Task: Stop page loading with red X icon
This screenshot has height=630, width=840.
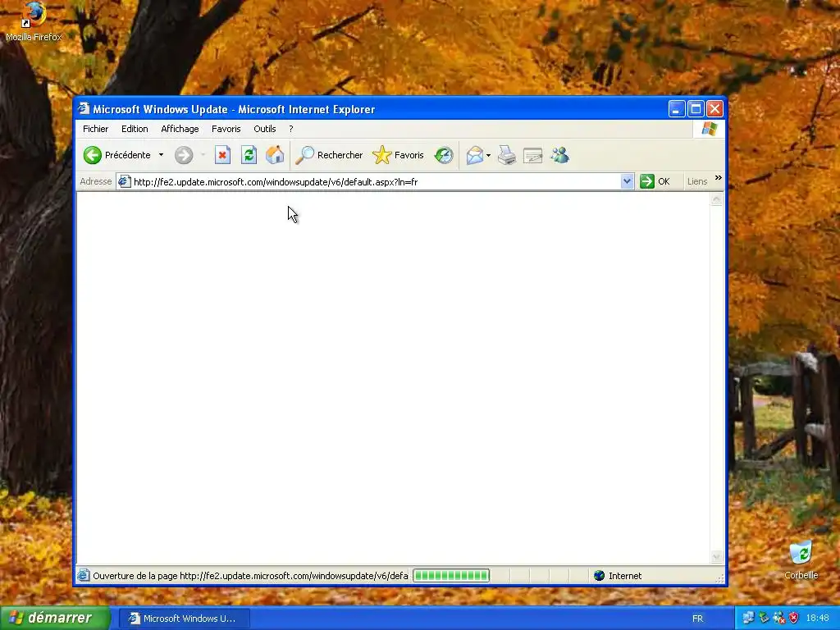Action: [222, 155]
